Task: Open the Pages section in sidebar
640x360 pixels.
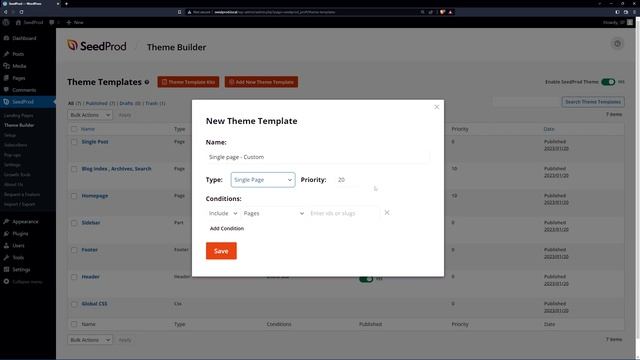Action: (18, 78)
